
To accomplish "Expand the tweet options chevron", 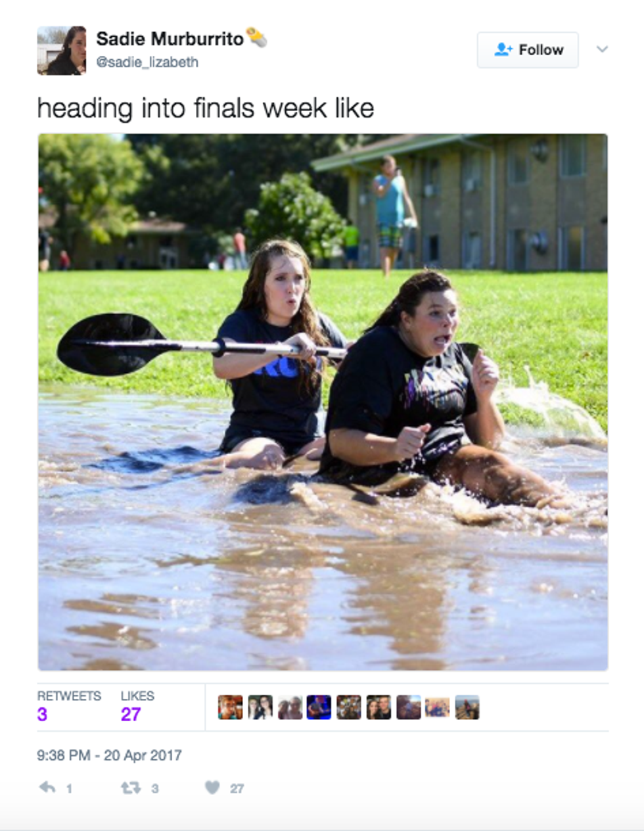I will (602, 49).
